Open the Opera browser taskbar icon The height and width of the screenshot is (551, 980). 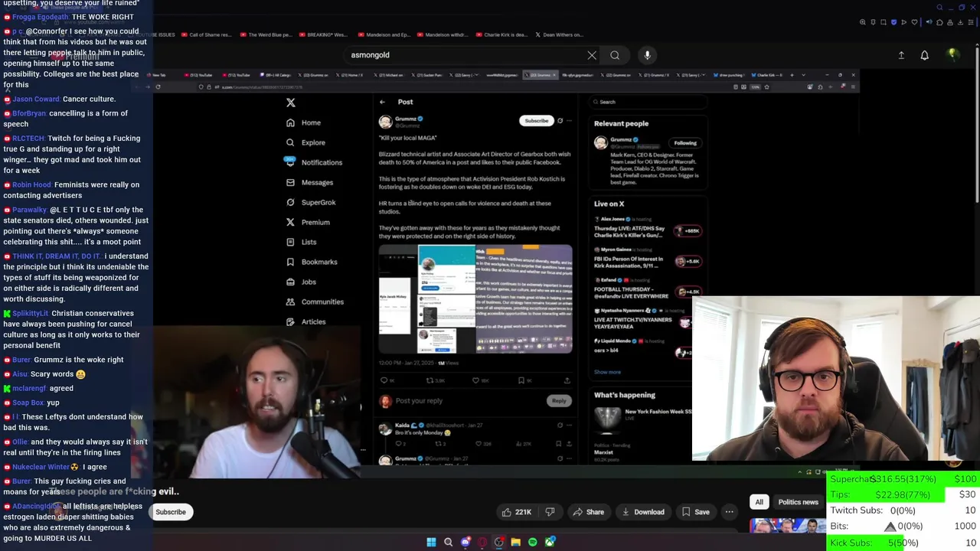[482, 543]
